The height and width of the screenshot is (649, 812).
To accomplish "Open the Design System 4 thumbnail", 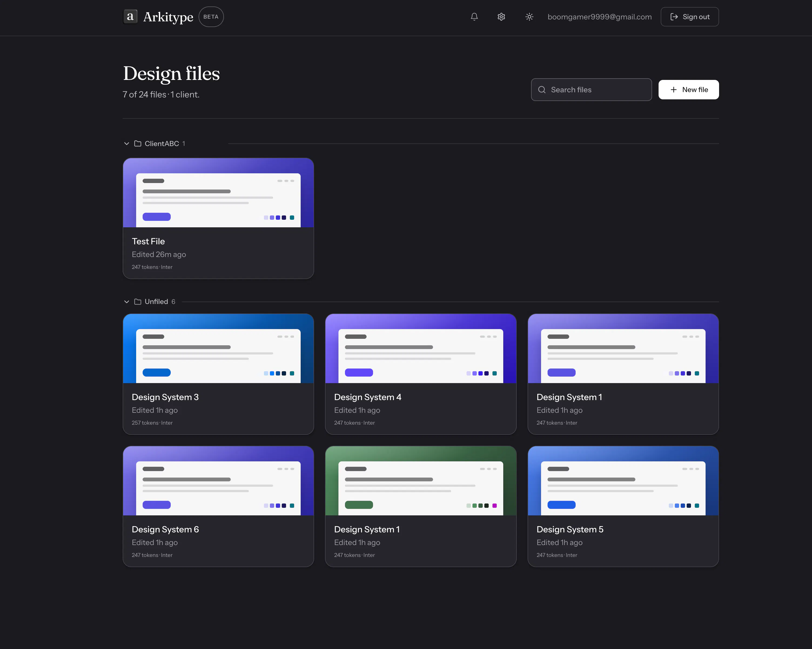I will (x=421, y=349).
